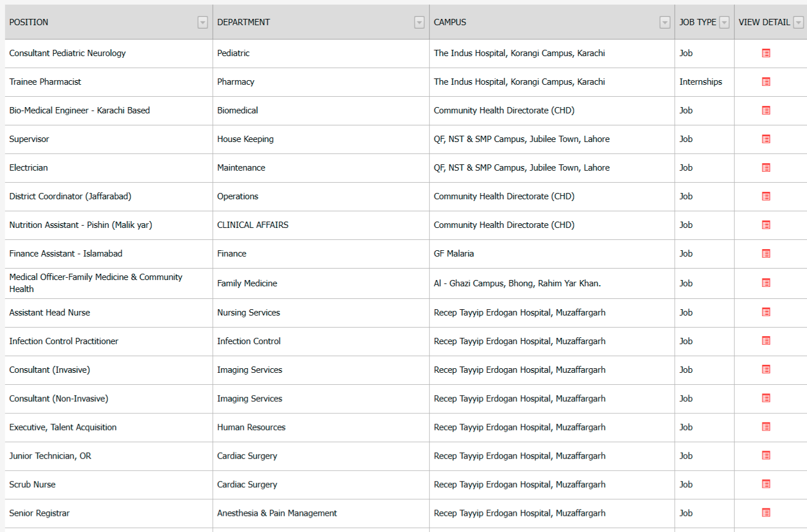Expand the JOB TYPE filter dropdown
The height and width of the screenshot is (532, 807).
tap(724, 22)
